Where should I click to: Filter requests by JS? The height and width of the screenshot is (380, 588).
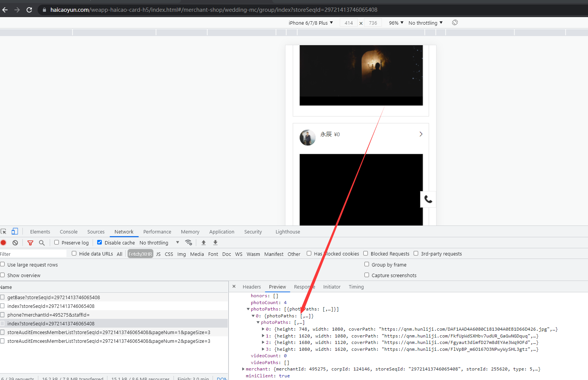(158, 254)
